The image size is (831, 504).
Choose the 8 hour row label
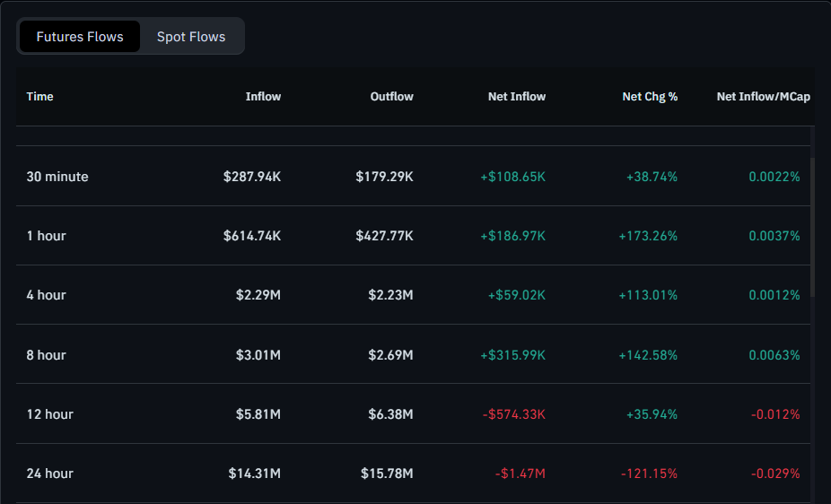click(47, 355)
